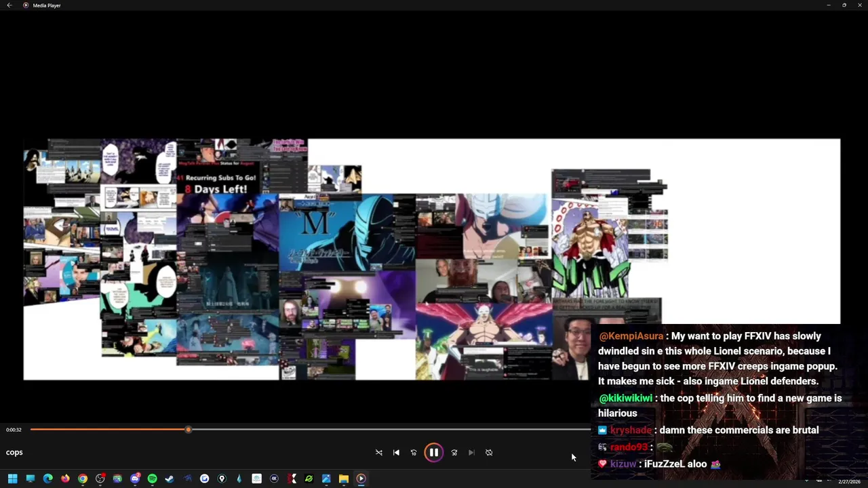Open the Windows Start menu
Screen dimensions: 868x488
[x=12, y=479]
